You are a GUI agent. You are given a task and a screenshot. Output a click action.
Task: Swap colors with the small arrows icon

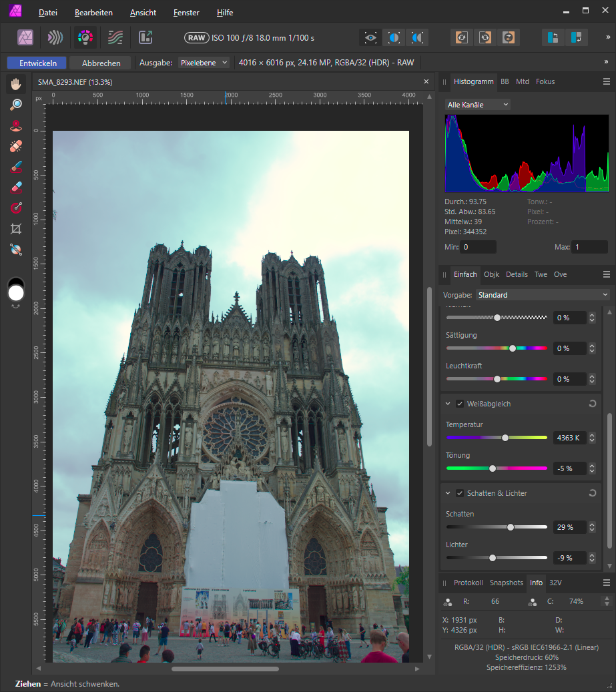tap(16, 306)
